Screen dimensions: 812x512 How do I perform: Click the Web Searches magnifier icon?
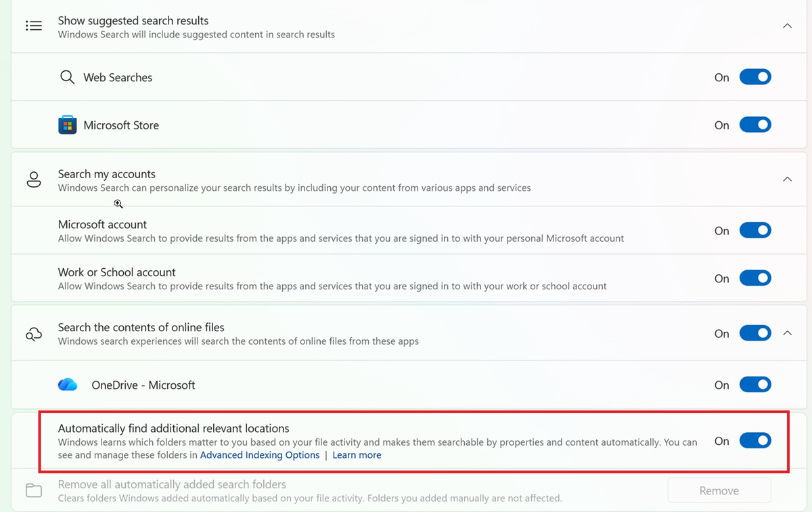(67, 77)
